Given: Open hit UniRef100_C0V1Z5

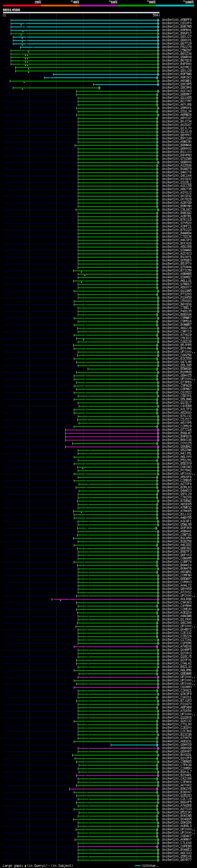Looking at the screenshot, I should pyautogui.click(x=176, y=443).
